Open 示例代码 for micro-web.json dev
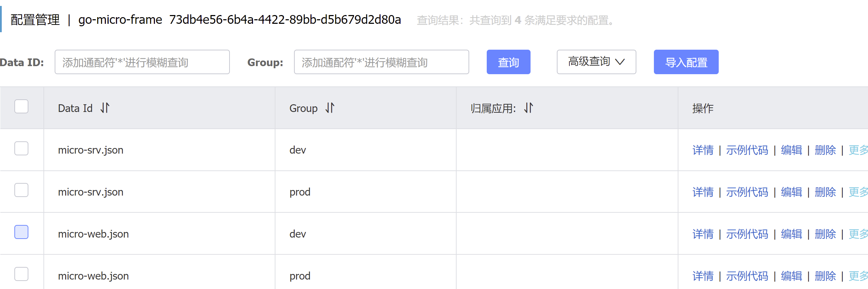This screenshot has width=868, height=289. pyautogui.click(x=747, y=234)
